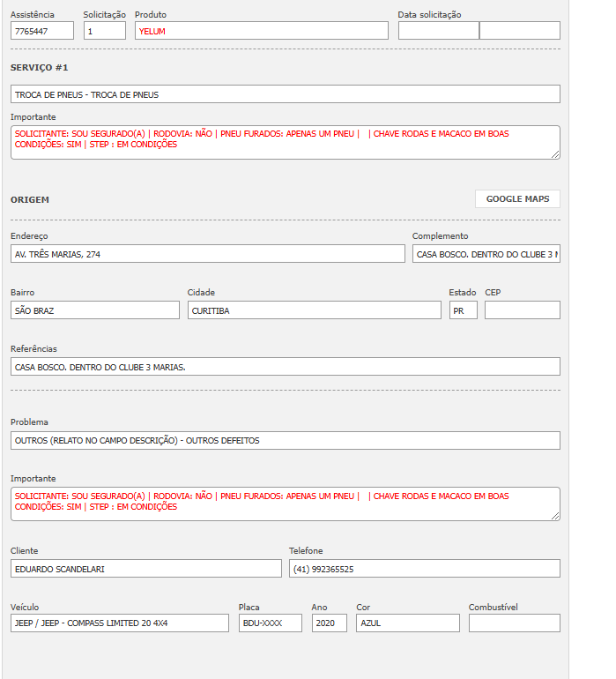Click the Importante textarea under Serviço #1
616x679 pixels.
click(286, 142)
